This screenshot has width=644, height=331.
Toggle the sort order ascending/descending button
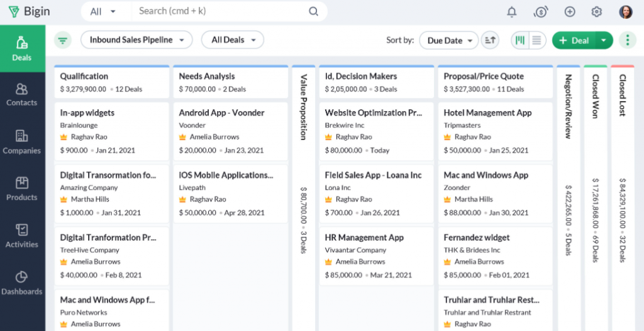pyautogui.click(x=490, y=40)
